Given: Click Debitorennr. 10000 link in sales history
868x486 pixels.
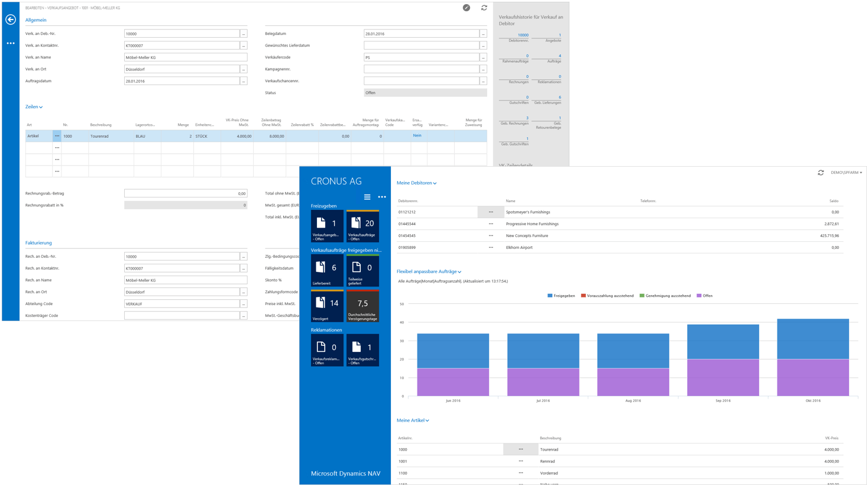Looking at the screenshot, I should [523, 35].
